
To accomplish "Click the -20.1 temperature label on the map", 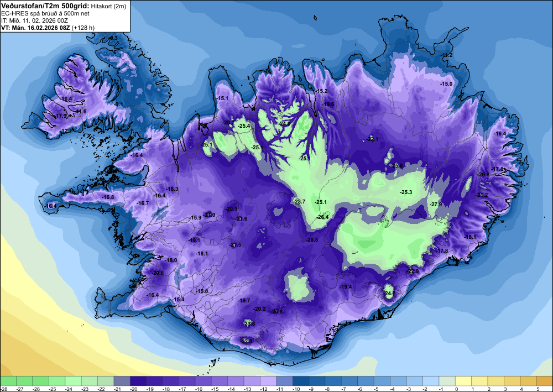I will tap(232, 208).
